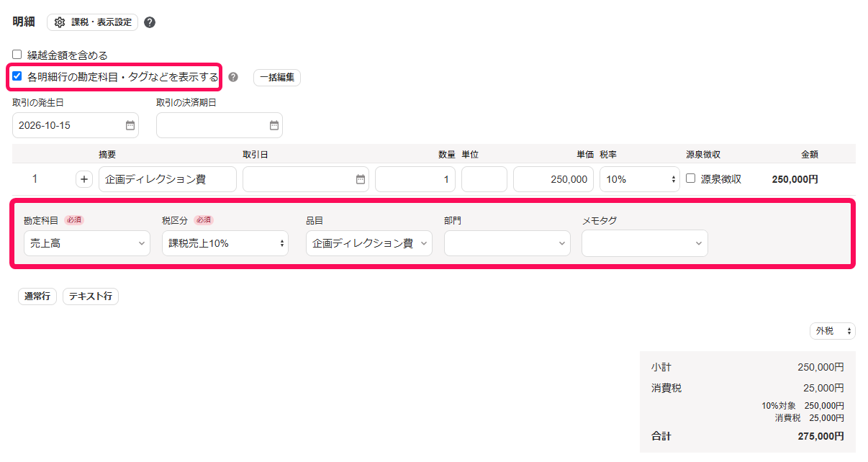Click the 消費税 label in the totals
Viewport: 868px width, 462px height.
coord(666,388)
